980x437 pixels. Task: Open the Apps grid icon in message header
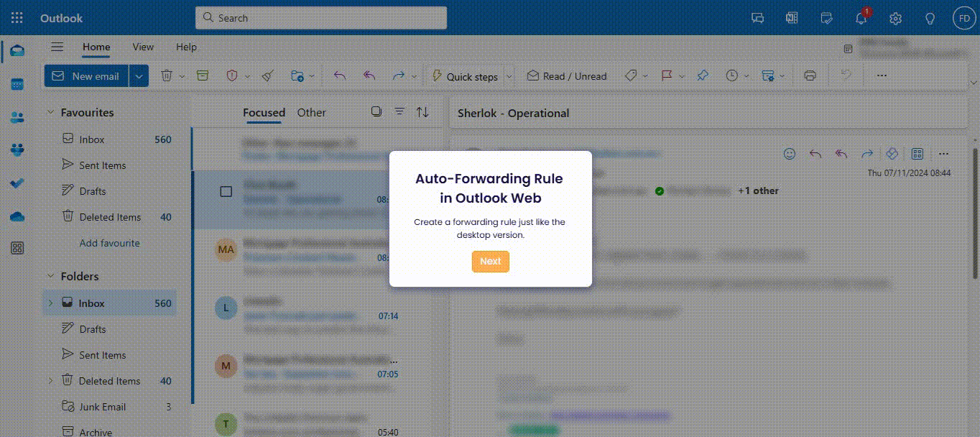click(x=917, y=153)
